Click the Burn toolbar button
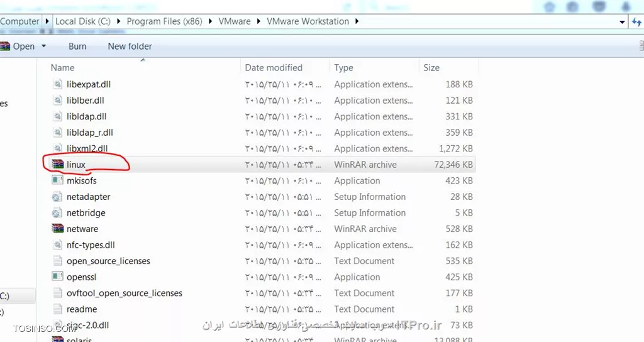 click(77, 47)
